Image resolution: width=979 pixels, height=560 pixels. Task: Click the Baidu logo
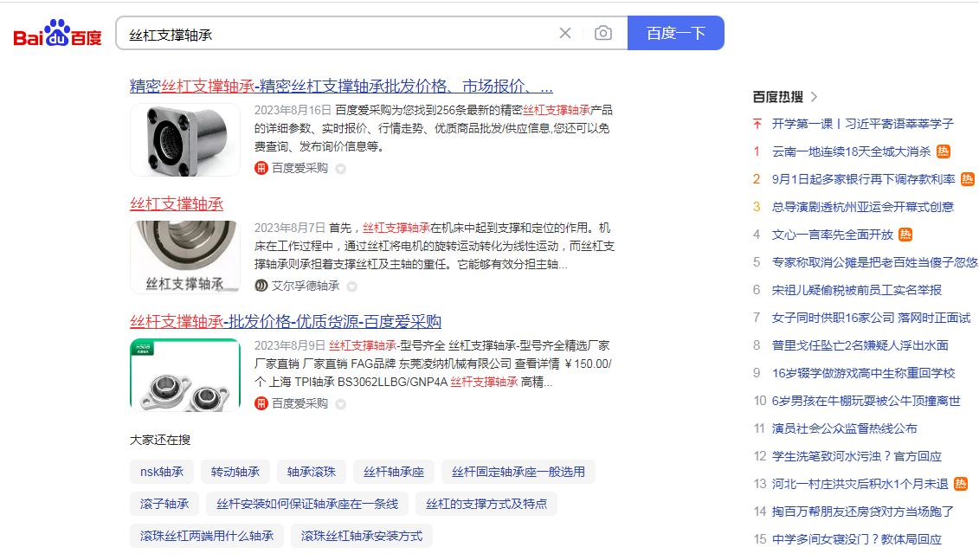tap(57, 33)
